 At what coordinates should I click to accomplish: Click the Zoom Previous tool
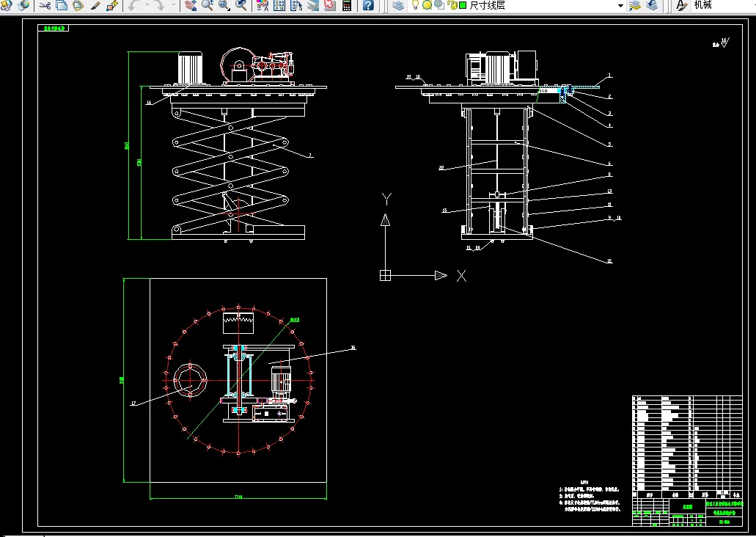tap(241, 5)
